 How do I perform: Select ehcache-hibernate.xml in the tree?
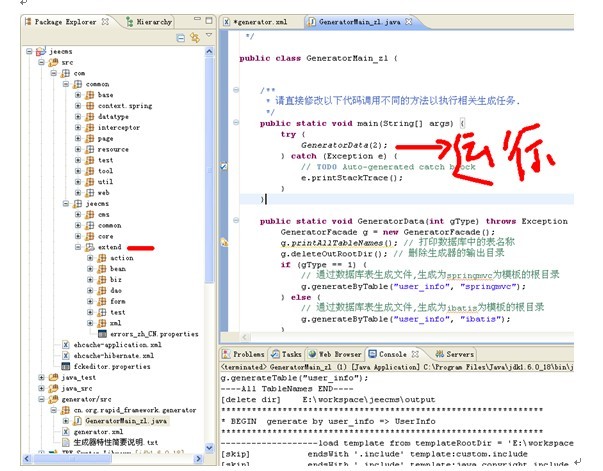(113, 356)
